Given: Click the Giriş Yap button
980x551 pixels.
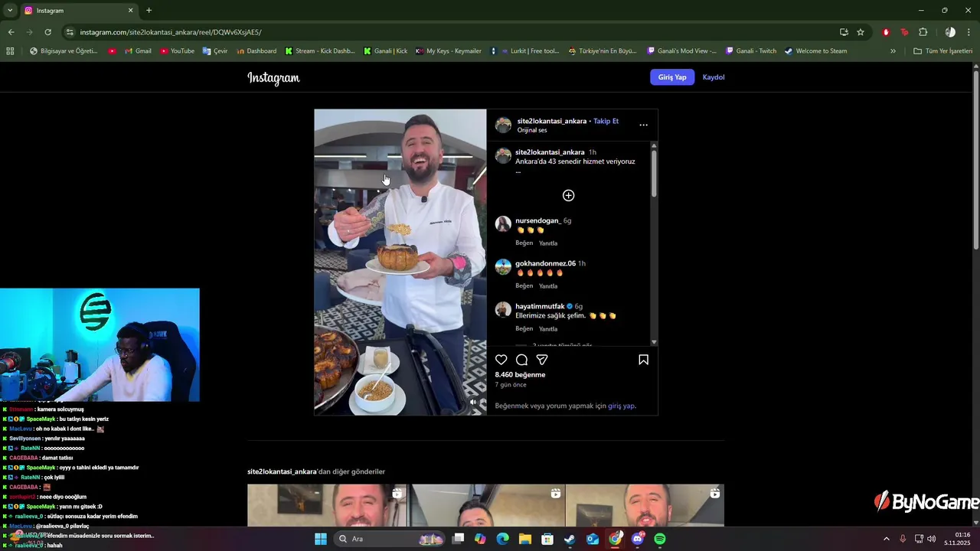Looking at the screenshot, I should tap(672, 77).
